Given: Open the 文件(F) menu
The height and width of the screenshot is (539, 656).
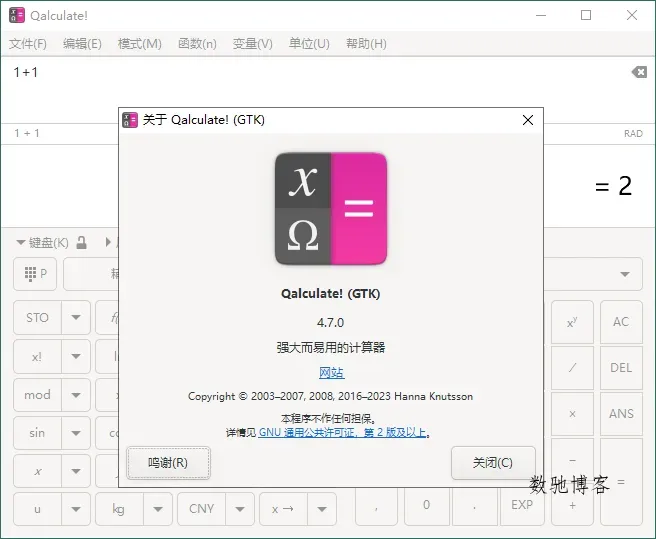Looking at the screenshot, I should (x=28, y=44).
